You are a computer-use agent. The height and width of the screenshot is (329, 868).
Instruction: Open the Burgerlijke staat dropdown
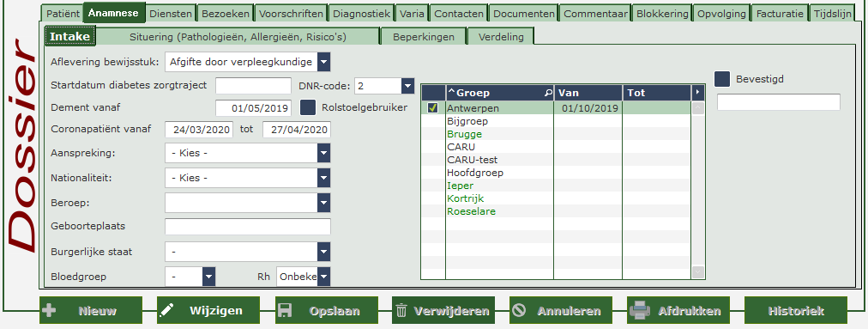pos(324,252)
